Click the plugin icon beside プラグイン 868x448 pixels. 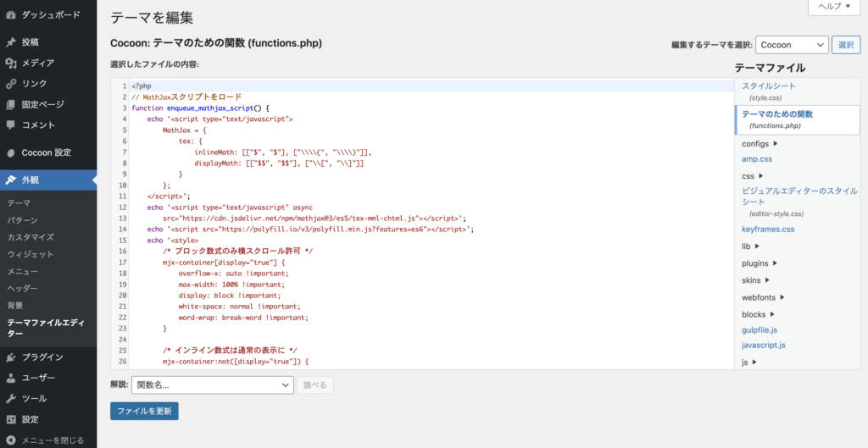(x=10, y=357)
